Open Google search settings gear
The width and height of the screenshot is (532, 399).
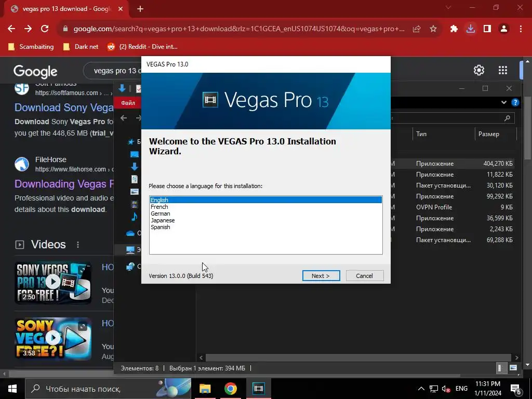(x=478, y=70)
